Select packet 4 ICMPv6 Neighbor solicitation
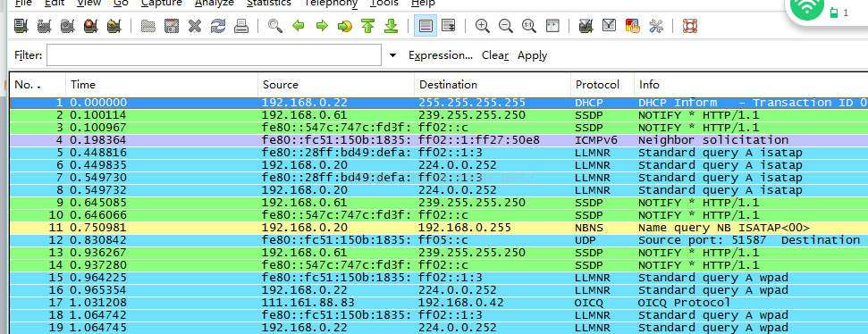This screenshot has height=334, width=868. 439,140
